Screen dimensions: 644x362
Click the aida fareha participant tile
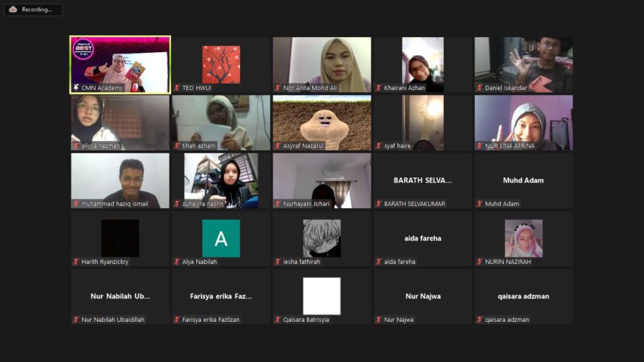coord(423,239)
